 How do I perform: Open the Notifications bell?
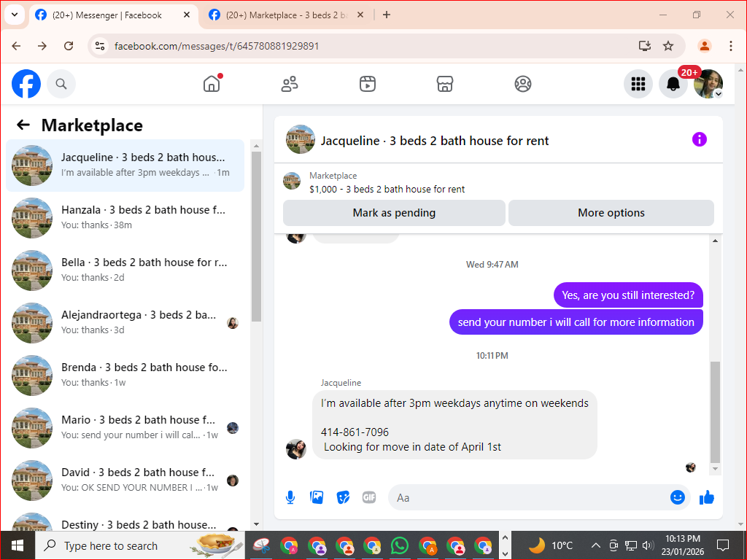[673, 84]
